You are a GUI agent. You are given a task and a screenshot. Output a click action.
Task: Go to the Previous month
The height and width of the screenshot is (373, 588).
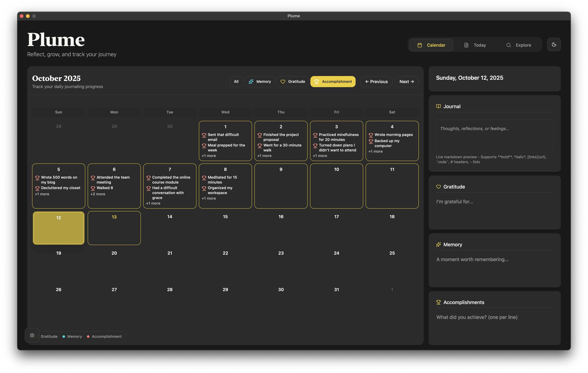point(376,82)
